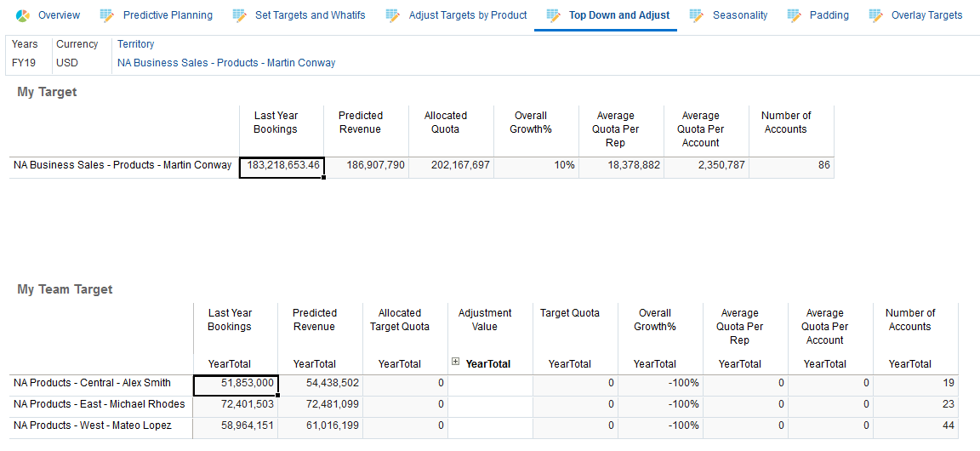Image resolution: width=980 pixels, height=451 pixels.
Task: Click the Set Targets and Whatifs icon
Action: point(239,15)
